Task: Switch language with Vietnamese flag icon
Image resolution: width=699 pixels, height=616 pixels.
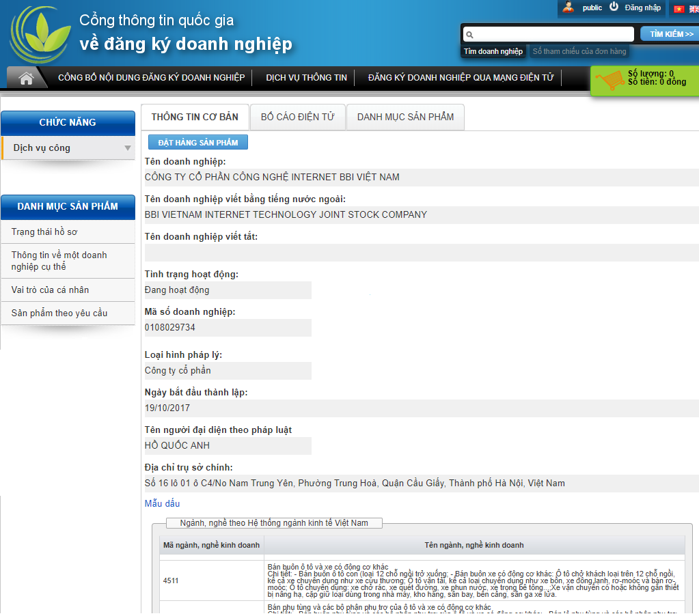Action: click(679, 9)
